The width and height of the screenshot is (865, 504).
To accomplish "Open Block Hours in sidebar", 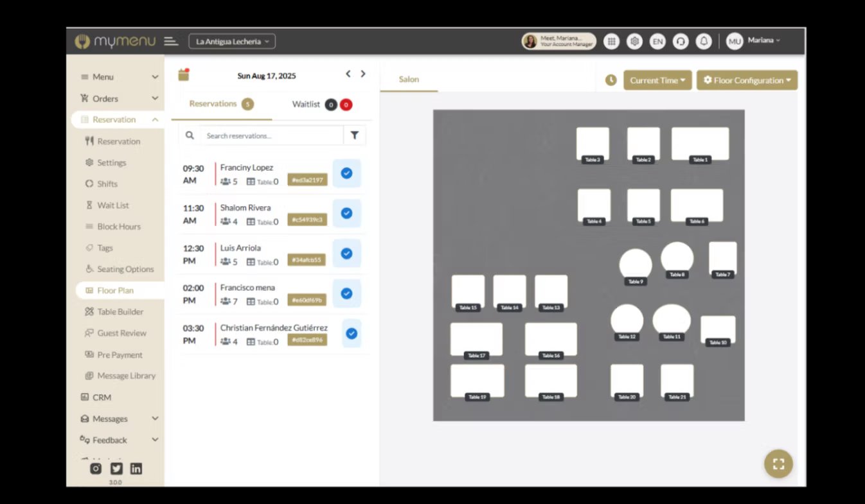I will [x=118, y=227].
